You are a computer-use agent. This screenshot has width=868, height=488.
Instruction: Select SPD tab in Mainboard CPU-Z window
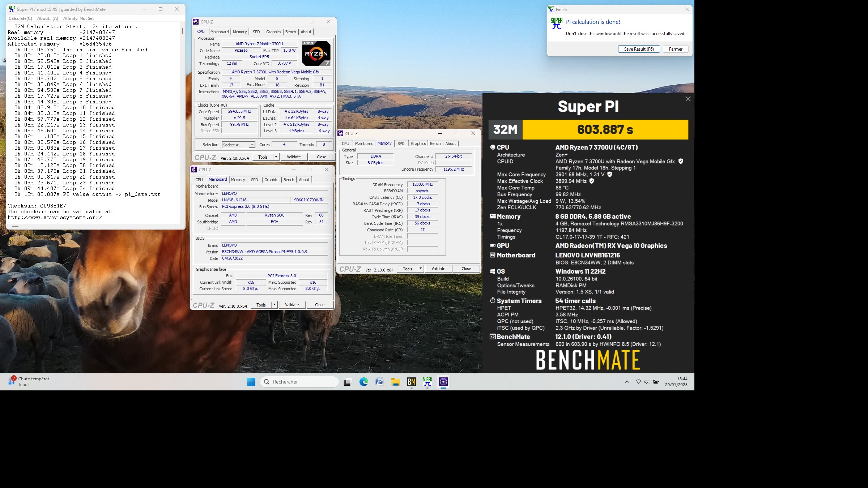(x=255, y=180)
